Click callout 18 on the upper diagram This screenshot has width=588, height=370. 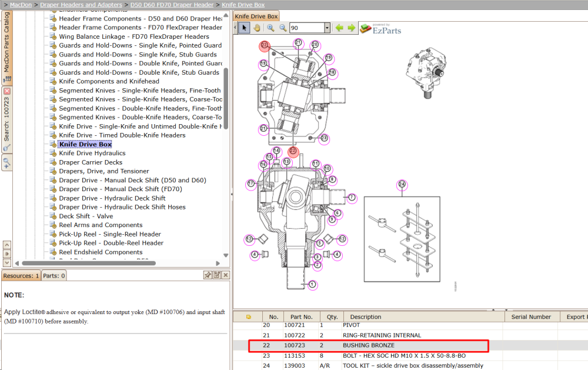[x=332, y=72]
